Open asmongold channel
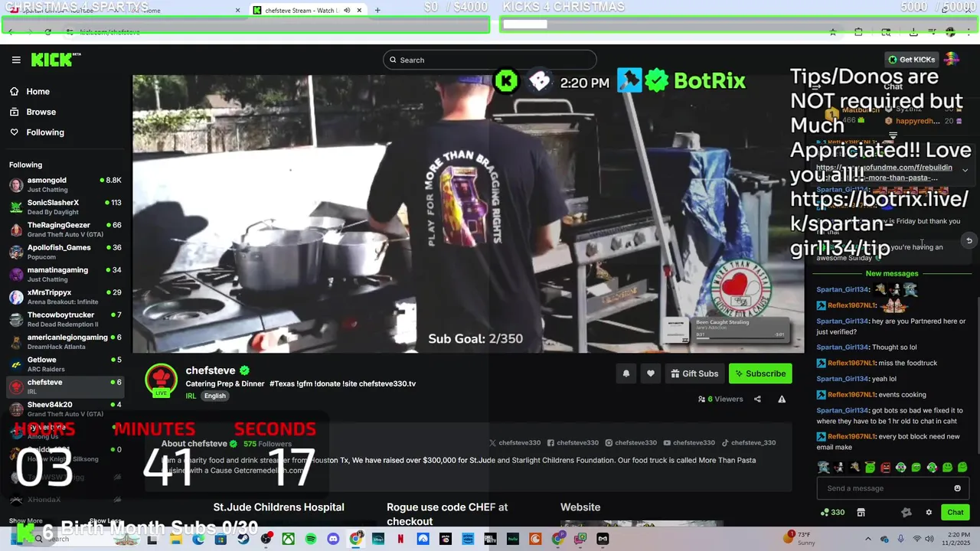 65,184
